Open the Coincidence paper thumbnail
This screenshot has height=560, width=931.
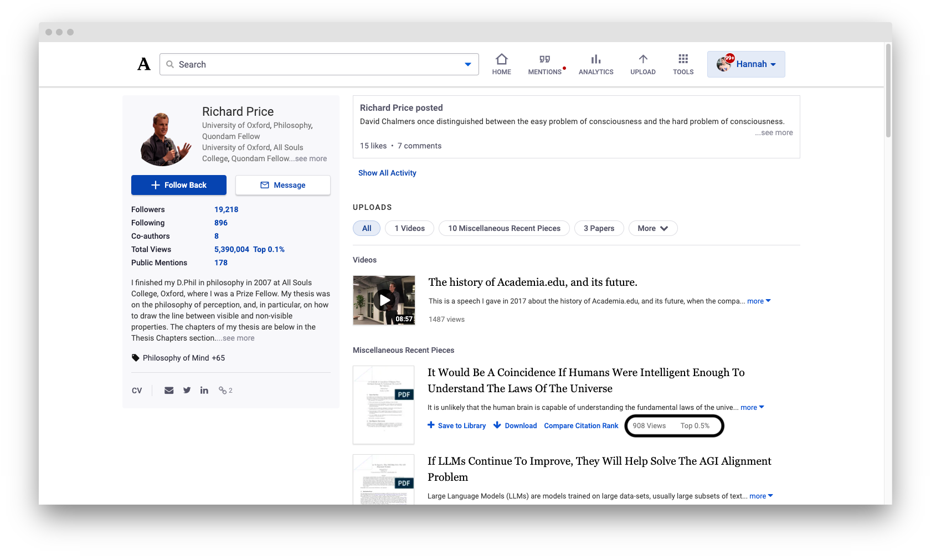(383, 405)
